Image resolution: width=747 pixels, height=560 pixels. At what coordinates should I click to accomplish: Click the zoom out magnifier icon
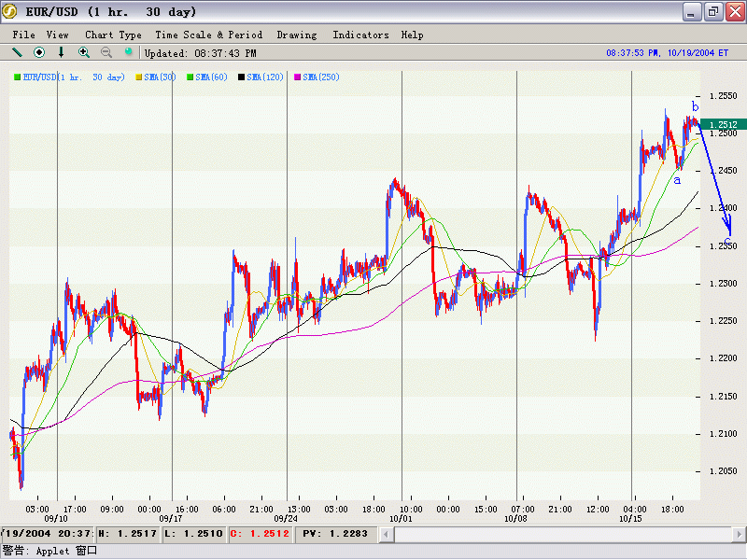[x=106, y=52]
